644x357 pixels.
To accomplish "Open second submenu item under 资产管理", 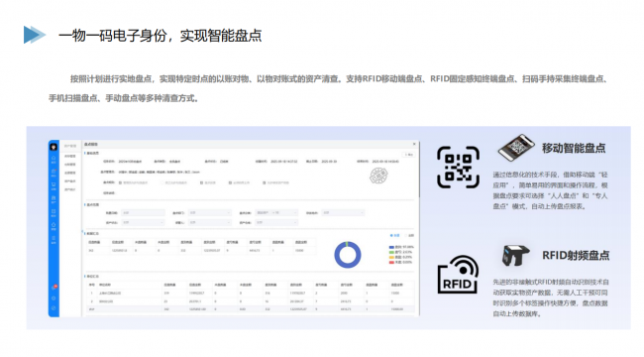I will 69,165.
